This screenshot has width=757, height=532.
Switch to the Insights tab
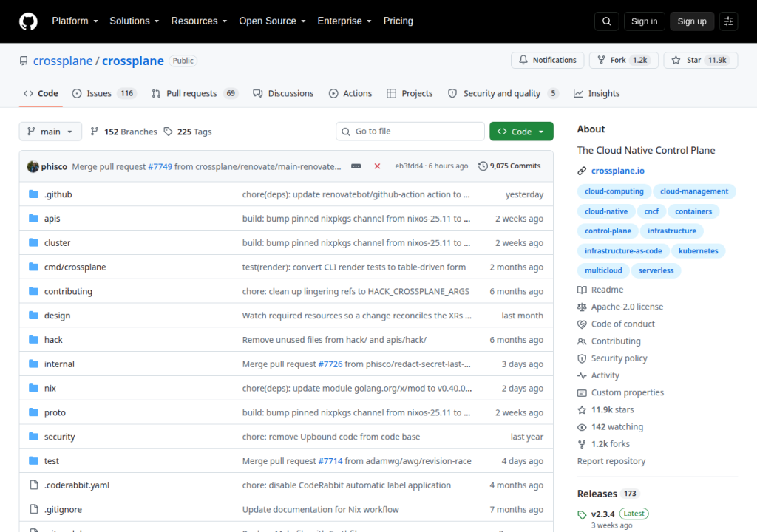tap(597, 94)
